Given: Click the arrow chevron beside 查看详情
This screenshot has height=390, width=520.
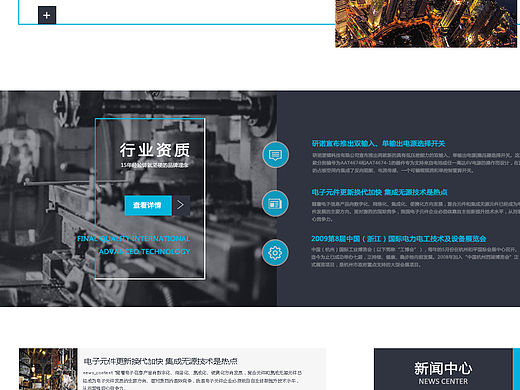Looking at the screenshot, I should (x=181, y=205).
